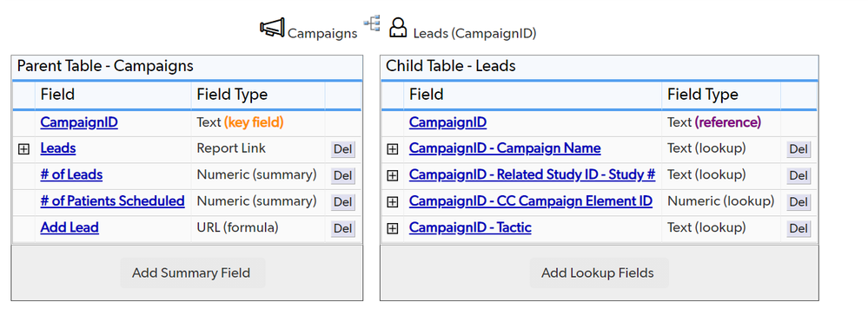Open the Add Lead field link
Screen dimensions: 868x322
pyautogui.click(x=70, y=227)
